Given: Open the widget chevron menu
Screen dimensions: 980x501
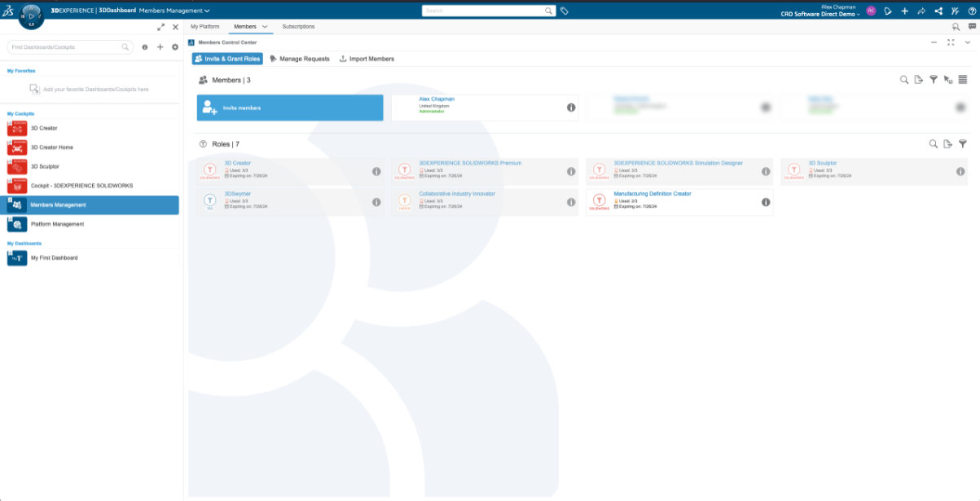Looking at the screenshot, I should point(968,42).
